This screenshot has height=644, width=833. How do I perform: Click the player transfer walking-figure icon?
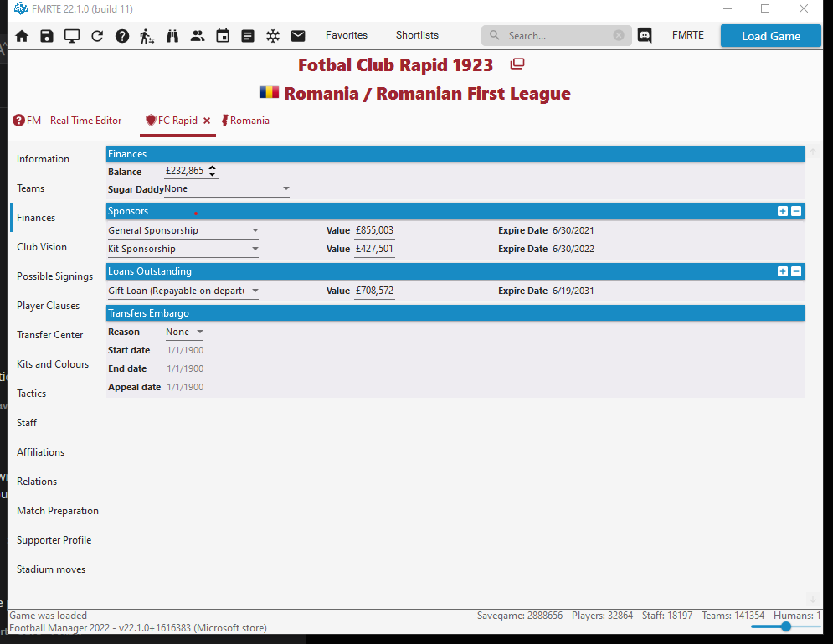(147, 36)
